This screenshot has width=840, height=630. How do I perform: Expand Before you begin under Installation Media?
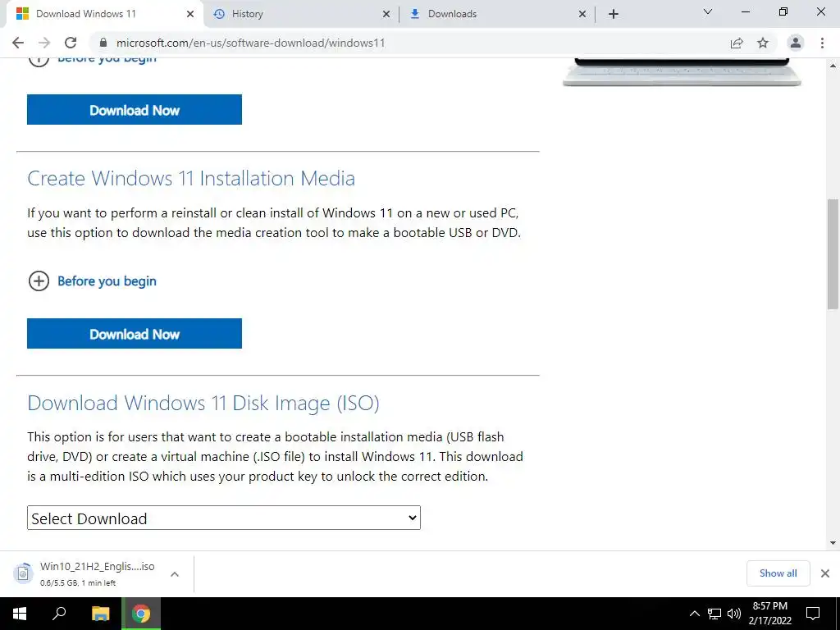(x=92, y=281)
